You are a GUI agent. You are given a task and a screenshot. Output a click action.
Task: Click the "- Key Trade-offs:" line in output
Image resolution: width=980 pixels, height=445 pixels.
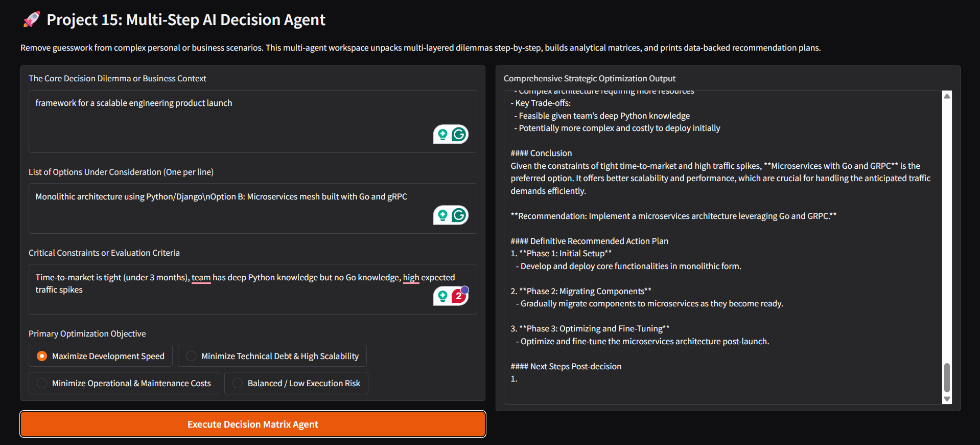pos(541,103)
